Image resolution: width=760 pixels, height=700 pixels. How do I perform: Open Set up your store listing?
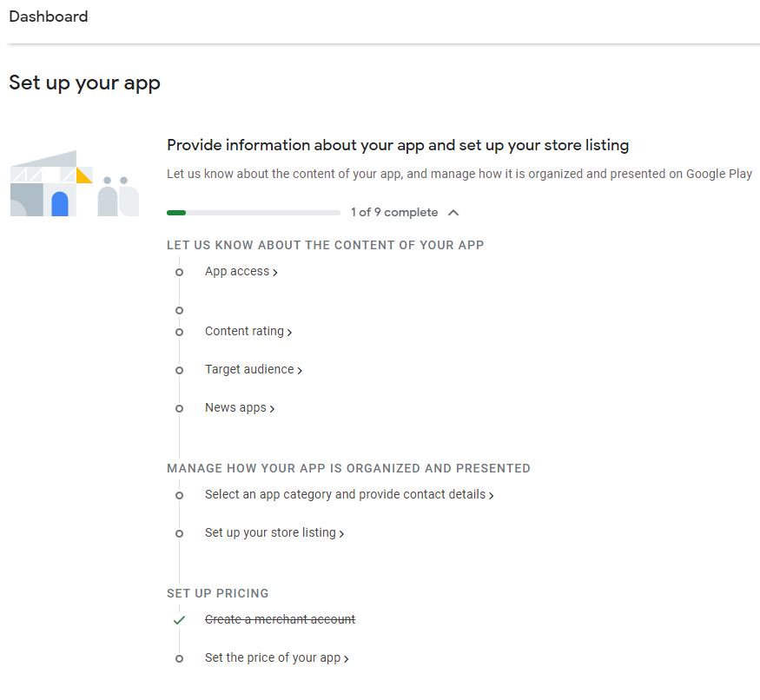(269, 532)
